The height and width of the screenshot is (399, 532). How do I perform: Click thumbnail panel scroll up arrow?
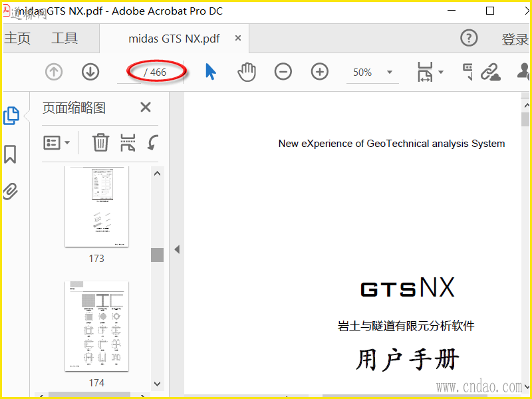pyautogui.click(x=157, y=174)
